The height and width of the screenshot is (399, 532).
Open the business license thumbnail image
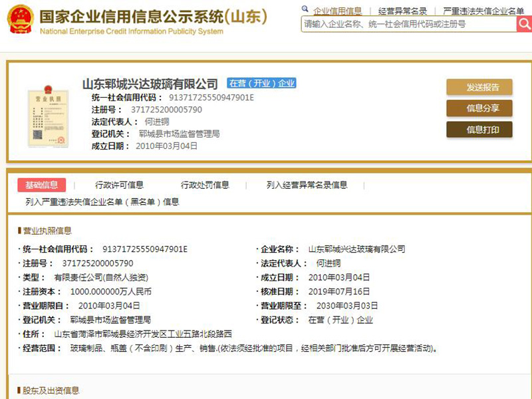pos(48,116)
